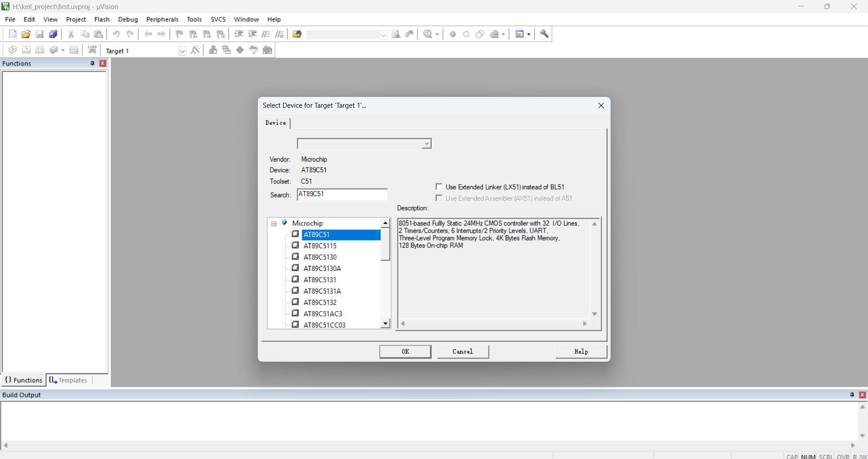Screen dimensions: 868x459
Task: Open the Debug menu
Action: 128,19
